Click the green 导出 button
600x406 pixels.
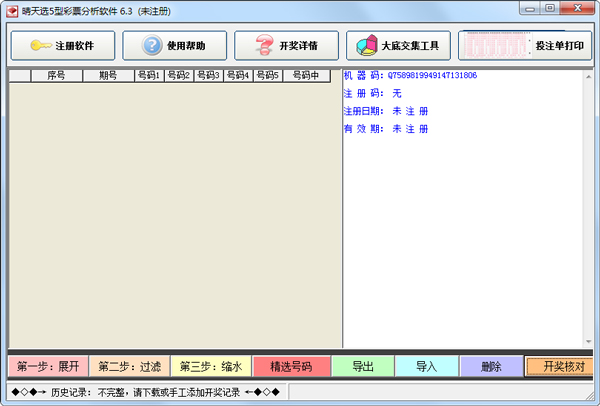(x=362, y=367)
